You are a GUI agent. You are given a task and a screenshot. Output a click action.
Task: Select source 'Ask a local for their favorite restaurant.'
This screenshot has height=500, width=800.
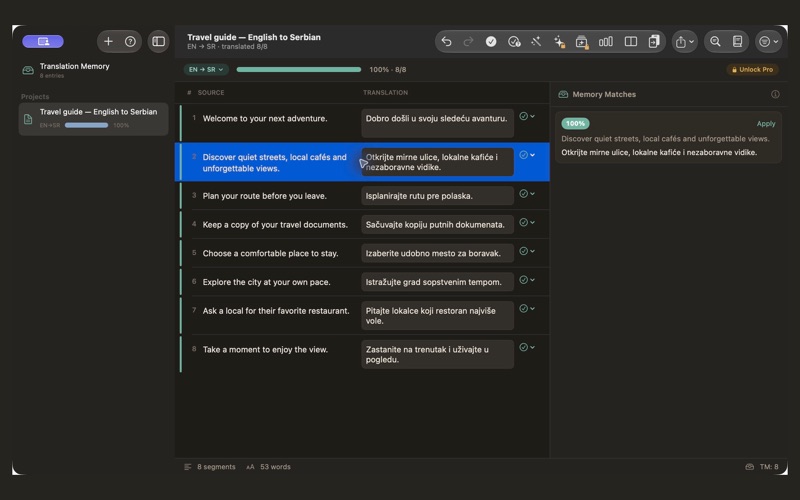coord(276,310)
